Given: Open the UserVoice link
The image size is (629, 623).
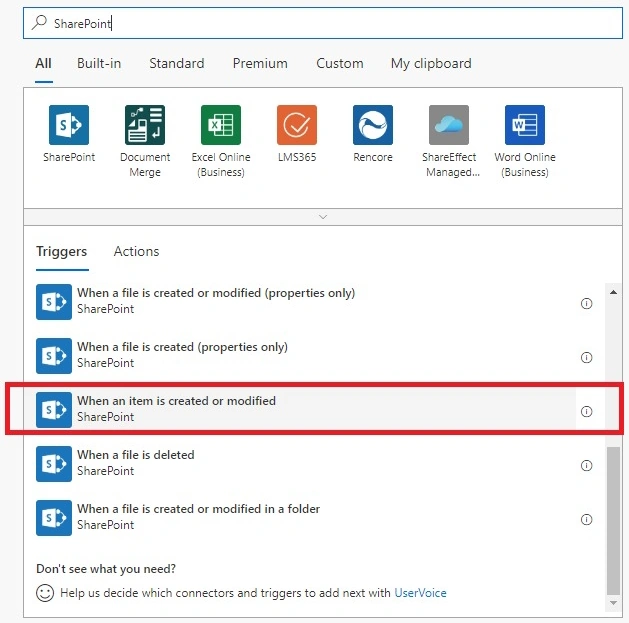Looking at the screenshot, I should (x=420, y=593).
